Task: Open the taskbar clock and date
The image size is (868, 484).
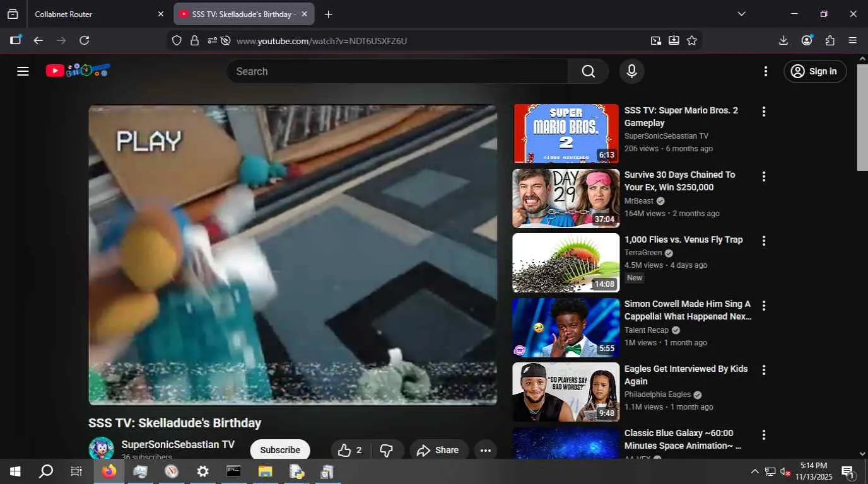Action: (x=814, y=471)
